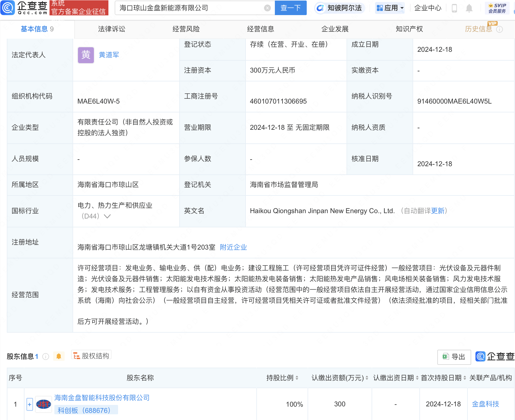Click the 企查查 logo icon
This screenshot has height=420, width=515.
click(x=8, y=8)
